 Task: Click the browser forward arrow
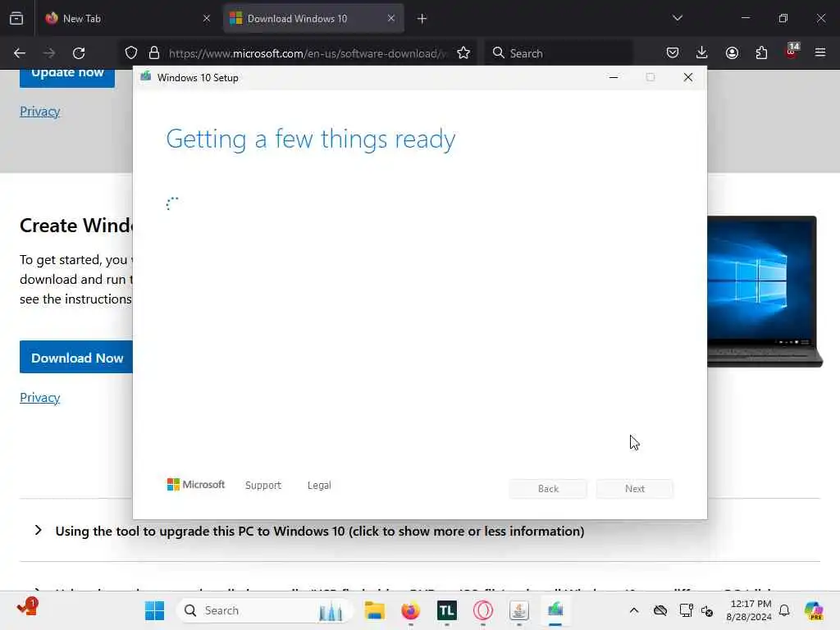click(x=48, y=53)
